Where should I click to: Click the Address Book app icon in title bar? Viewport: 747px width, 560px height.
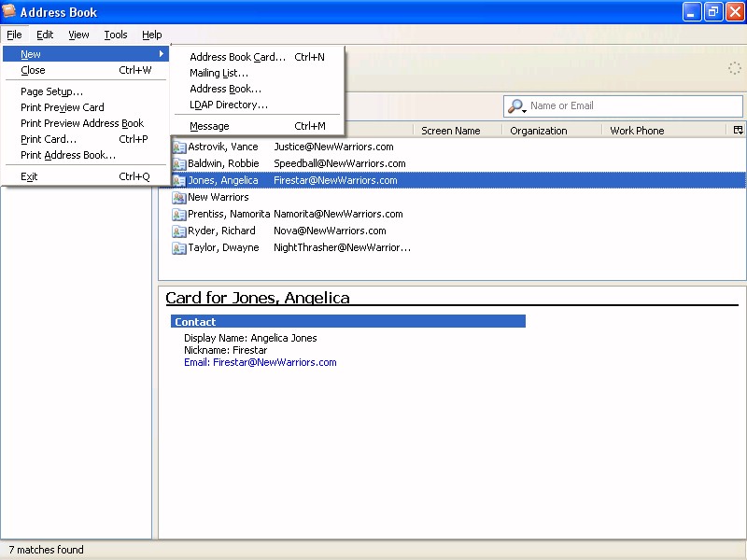pos(8,10)
